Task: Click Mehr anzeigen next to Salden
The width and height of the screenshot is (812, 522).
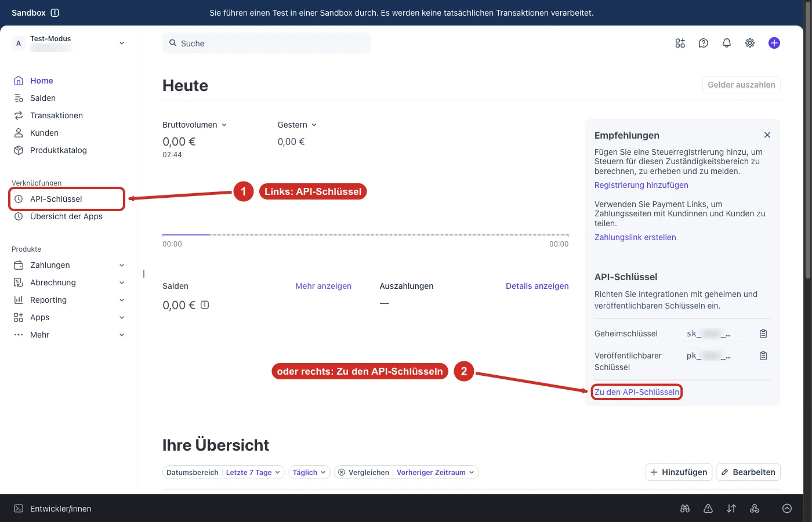Action: tap(324, 286)
